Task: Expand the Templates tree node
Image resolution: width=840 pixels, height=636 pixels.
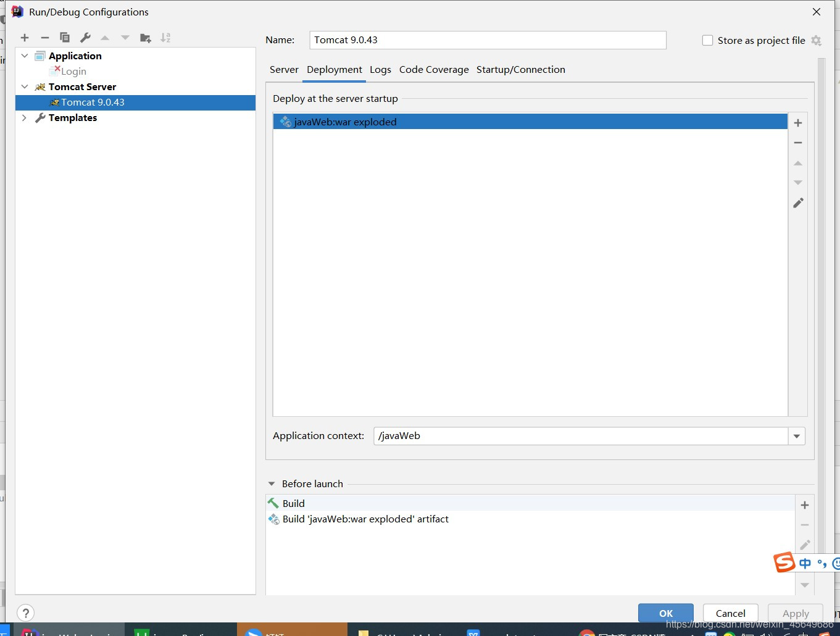Action: [25, 117]
